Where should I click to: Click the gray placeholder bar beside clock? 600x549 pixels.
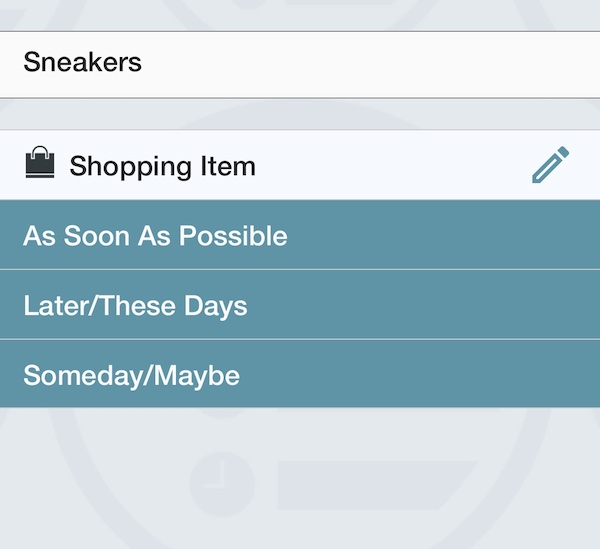tap(377, 485)
